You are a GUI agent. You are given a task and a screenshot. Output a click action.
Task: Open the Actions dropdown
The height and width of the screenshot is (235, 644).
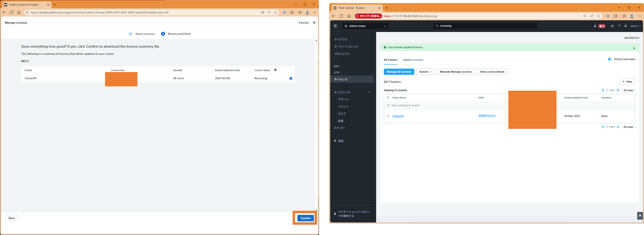coord(425,72)
